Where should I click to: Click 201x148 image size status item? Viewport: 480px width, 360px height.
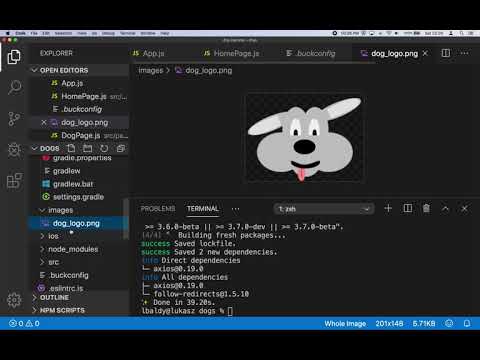tap(389, 323)
